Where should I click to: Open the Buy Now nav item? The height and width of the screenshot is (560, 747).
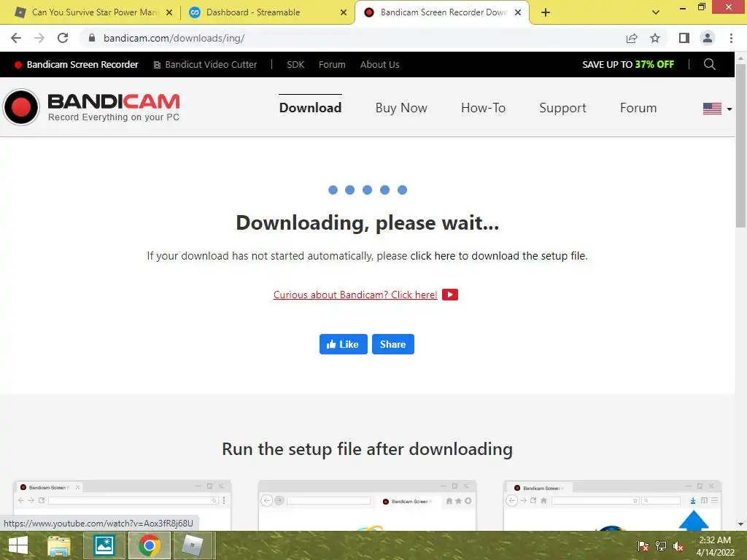pos(401,108)
